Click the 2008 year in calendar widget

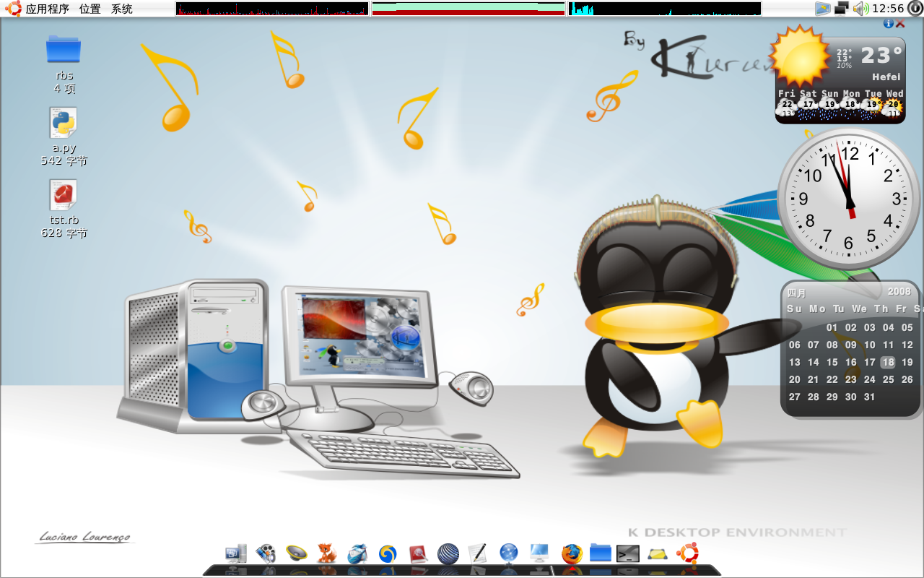tap(899, 291)
